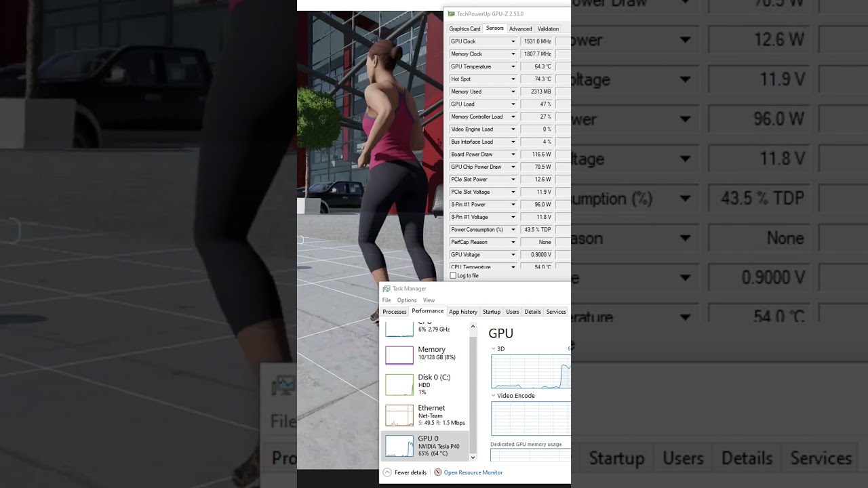Open the File menu in Task Manager
The width and height of the screenshot is (868, 488).
387,300
